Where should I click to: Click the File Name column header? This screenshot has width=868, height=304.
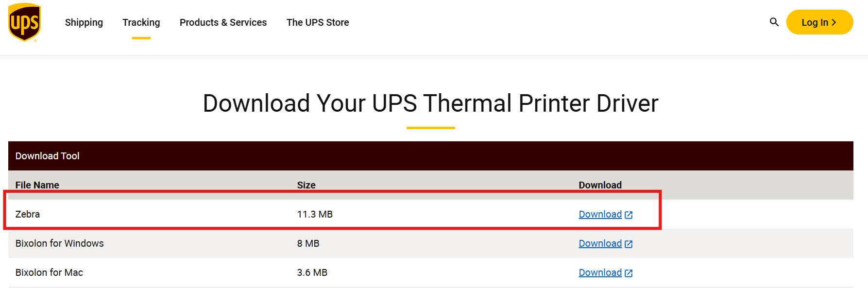[x=37, y=185]
